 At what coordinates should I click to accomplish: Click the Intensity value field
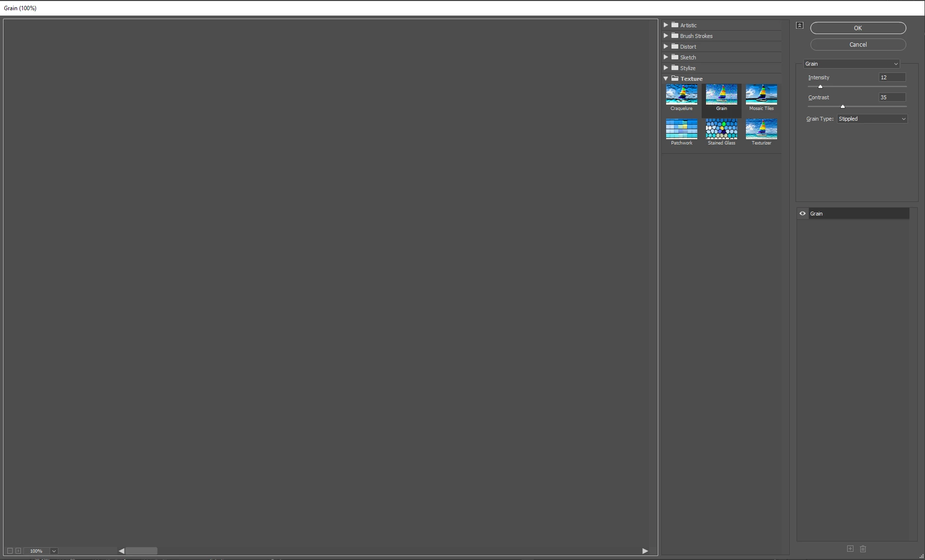892,77
